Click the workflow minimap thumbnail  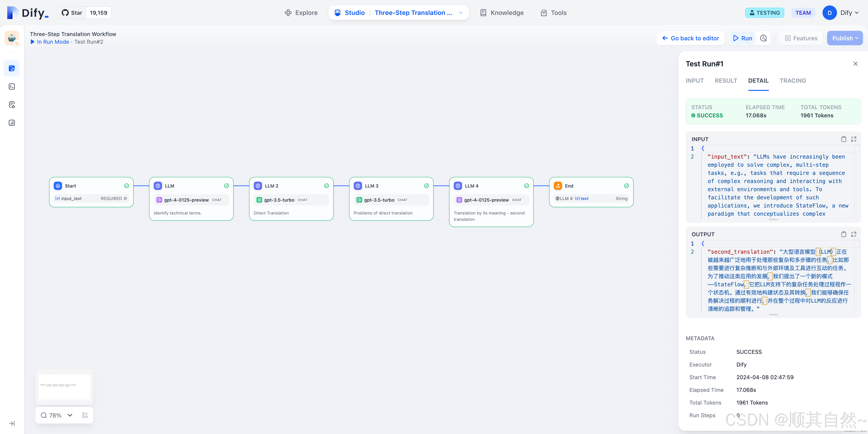pos(64,386)
